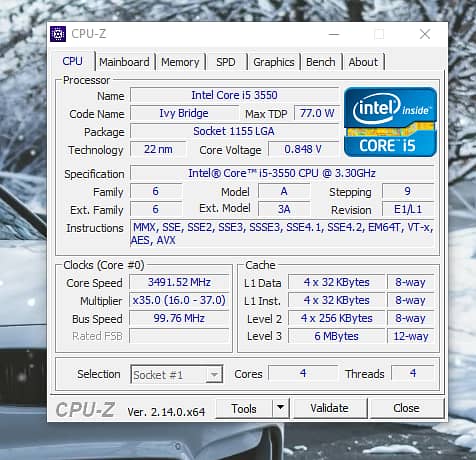Click the Family value 6
476x460 pixels.
[x=156, y=191]
